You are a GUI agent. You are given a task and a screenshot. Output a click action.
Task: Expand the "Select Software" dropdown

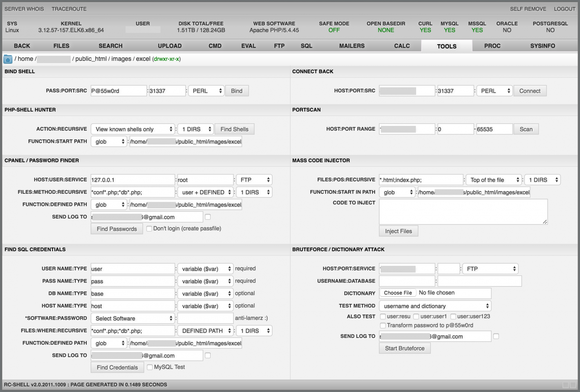133,318
